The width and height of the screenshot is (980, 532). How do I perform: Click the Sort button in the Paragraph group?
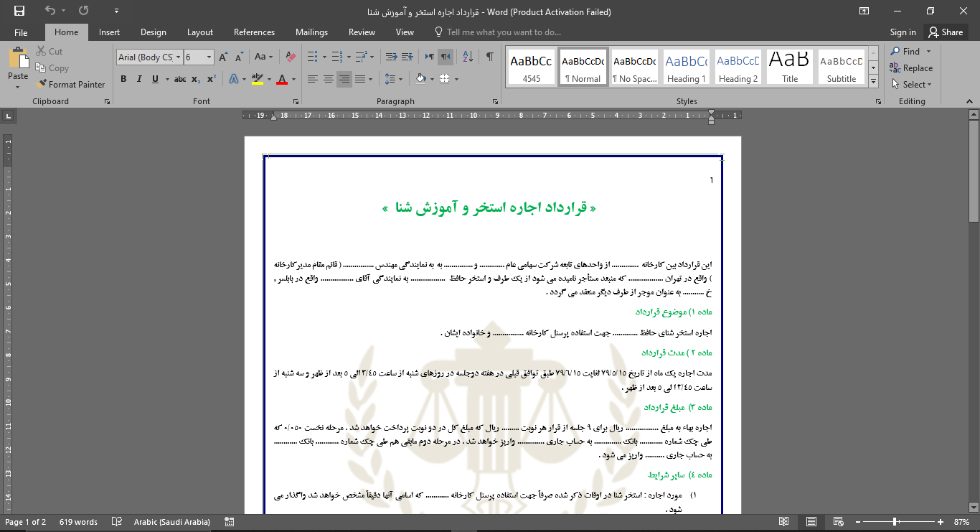pos(468,57)
